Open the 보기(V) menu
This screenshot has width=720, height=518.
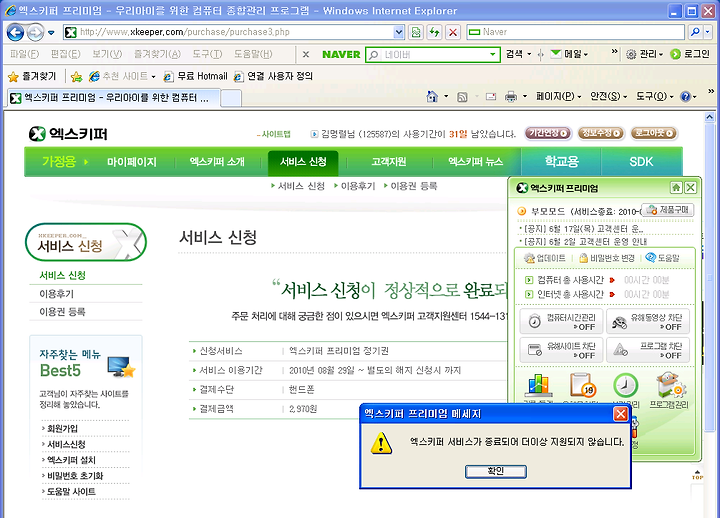[107, 54]
